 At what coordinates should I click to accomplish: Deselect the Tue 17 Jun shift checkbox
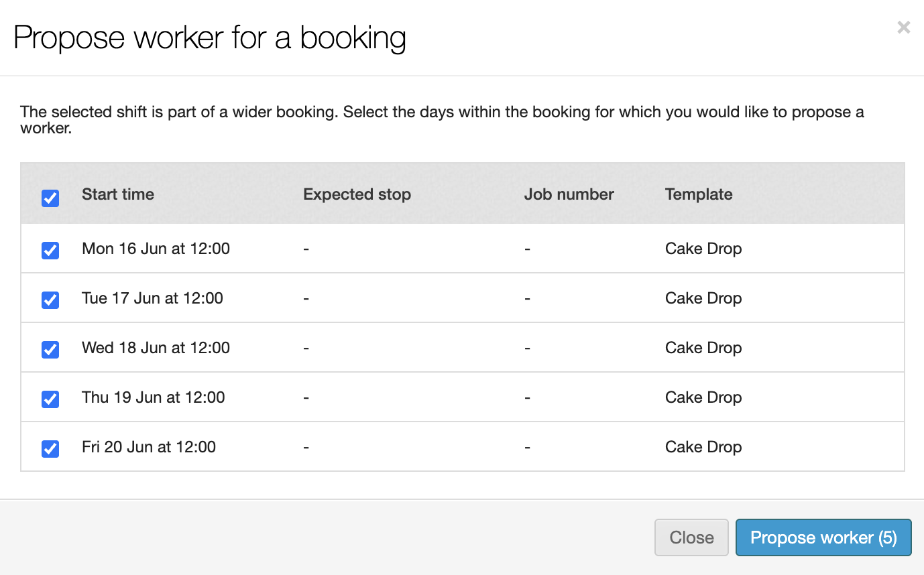pos(50,300)
